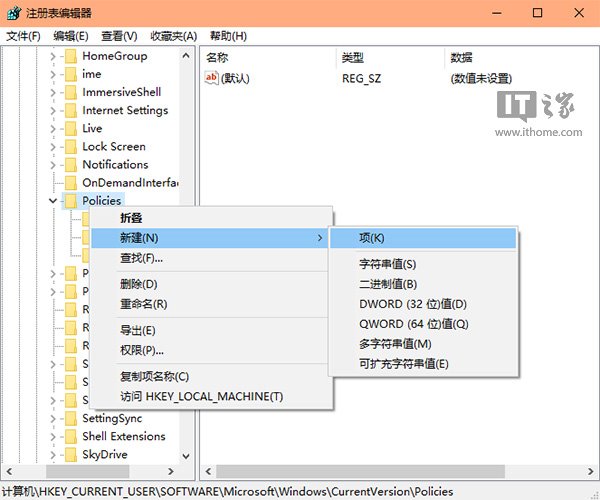Click the ImmersiveShell folder icon

point(71,92)
